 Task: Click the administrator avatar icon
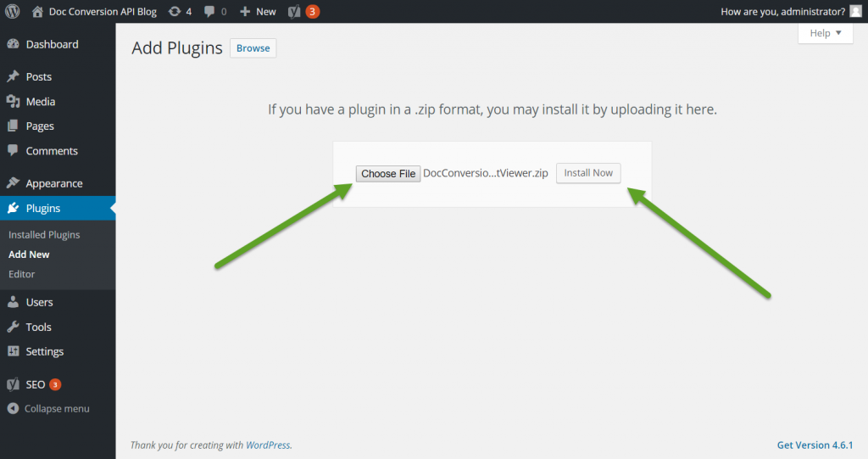[x=855, y=11]
